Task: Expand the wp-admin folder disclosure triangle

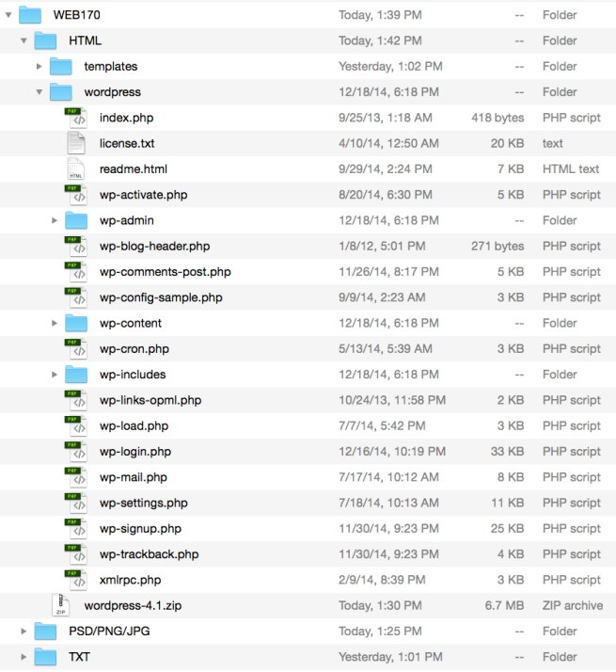Action: (x=55, y=220)
